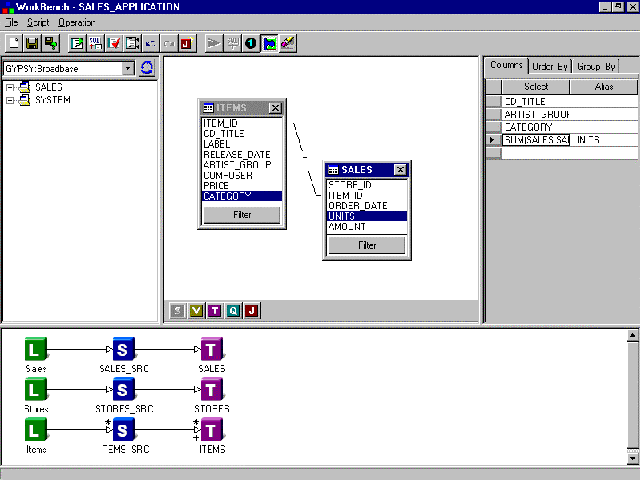This screenshot has width=640, height=480.
Task: Open the GYPSY:Broadbase connection dropdown
Action: pos(128,68)
